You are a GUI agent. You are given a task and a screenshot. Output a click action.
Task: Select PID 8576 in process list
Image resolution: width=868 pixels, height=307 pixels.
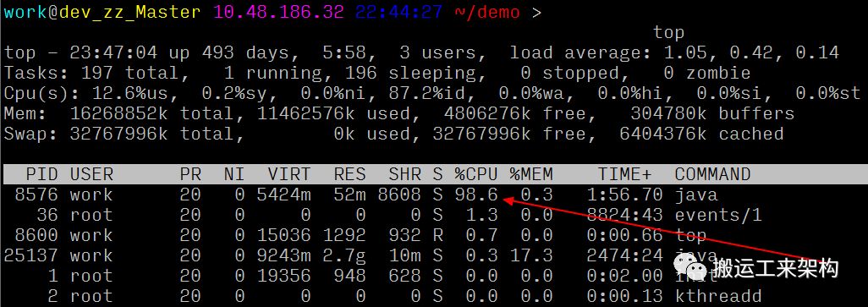pyautogui.click(x=36, y=195)
